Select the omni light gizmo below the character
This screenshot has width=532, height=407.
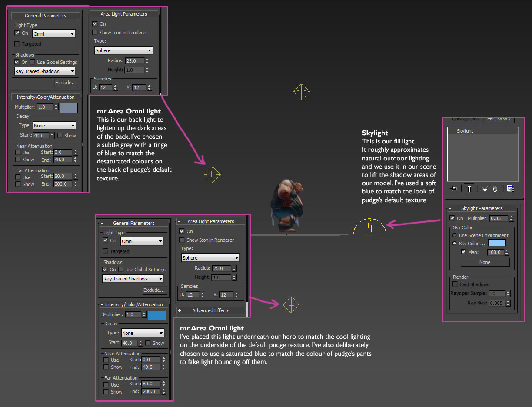tap(291, 305)
